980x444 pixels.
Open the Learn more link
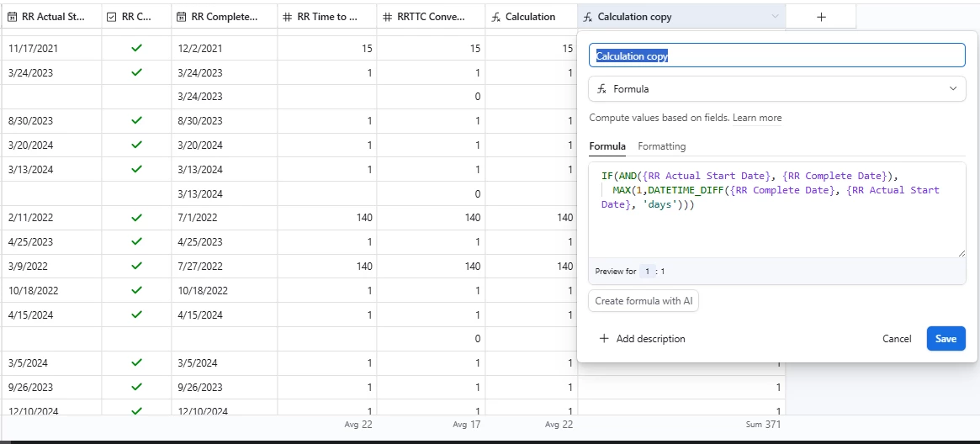click(x=757, y=118)
